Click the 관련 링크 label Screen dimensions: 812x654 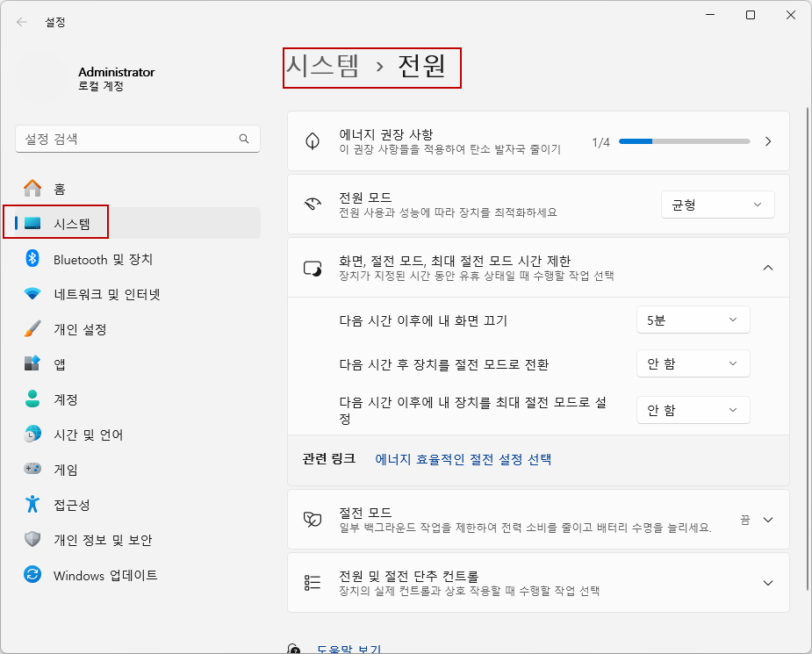click(329, 459)
